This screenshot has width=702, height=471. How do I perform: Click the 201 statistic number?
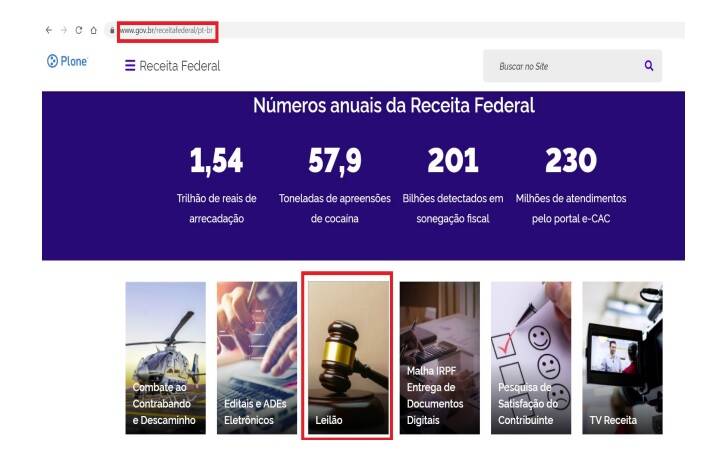(x=453, y=160)
